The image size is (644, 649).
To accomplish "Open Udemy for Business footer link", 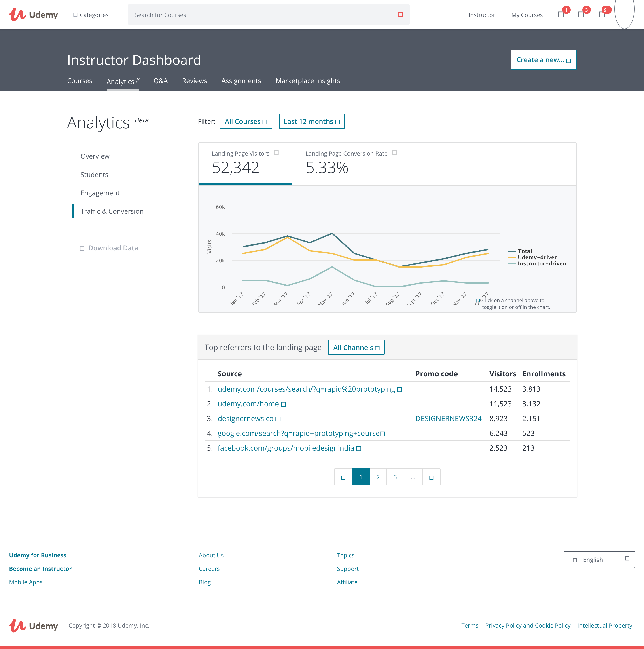I will [38, 555].
